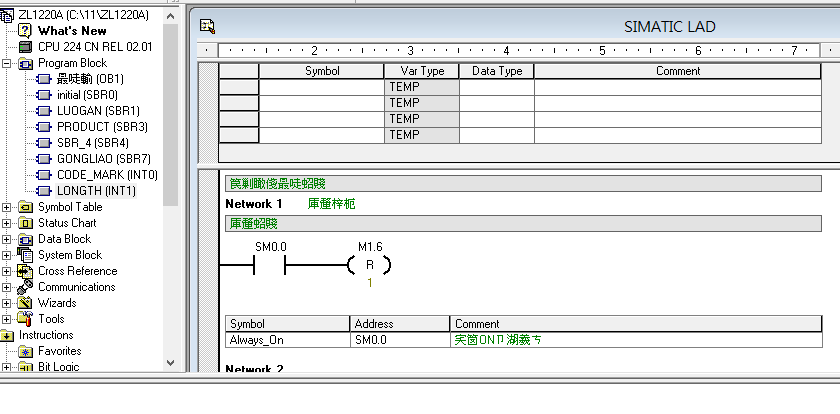The height and width of the screenshot is (414, 840).
Task: Click first Symbol cell in variable table
Action: click(x=321, y=87)
